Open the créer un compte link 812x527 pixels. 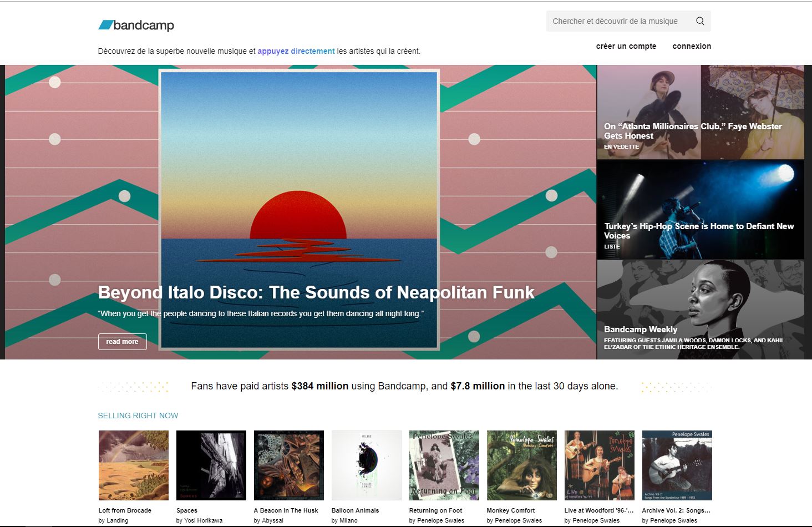[626, 46]
